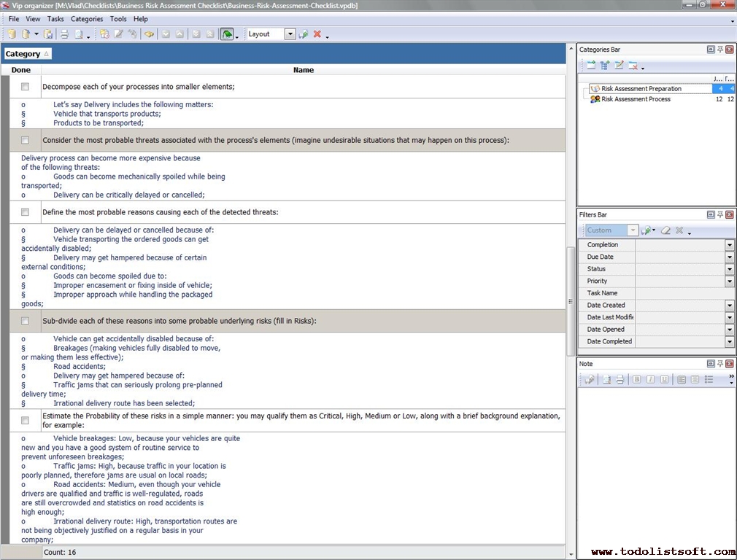
Task: Select the Risk Assessment Process category
Action: pyautogui.click(x=635, y=99)
